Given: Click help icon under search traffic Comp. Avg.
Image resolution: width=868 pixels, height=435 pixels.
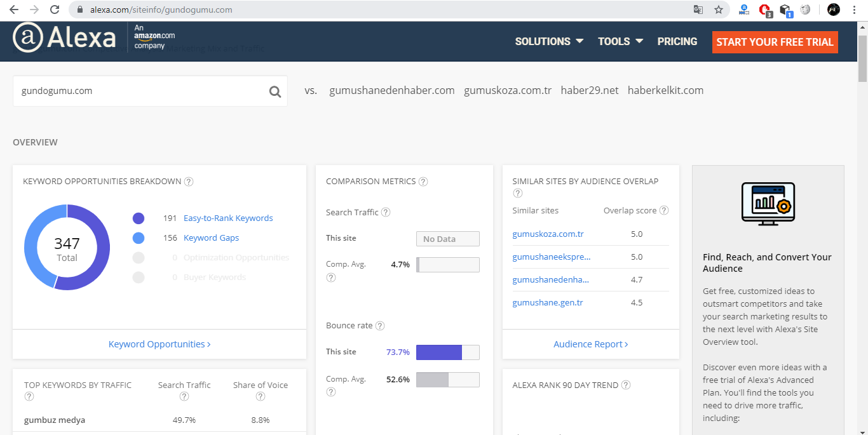Looking at the screenshot, I should pos(330,278).
